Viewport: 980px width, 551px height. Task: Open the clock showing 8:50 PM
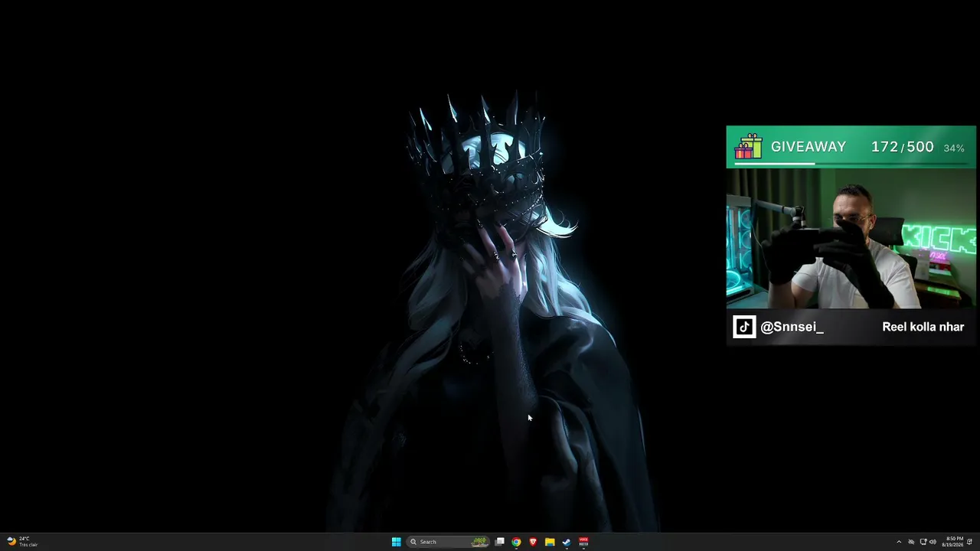[953, 542]
